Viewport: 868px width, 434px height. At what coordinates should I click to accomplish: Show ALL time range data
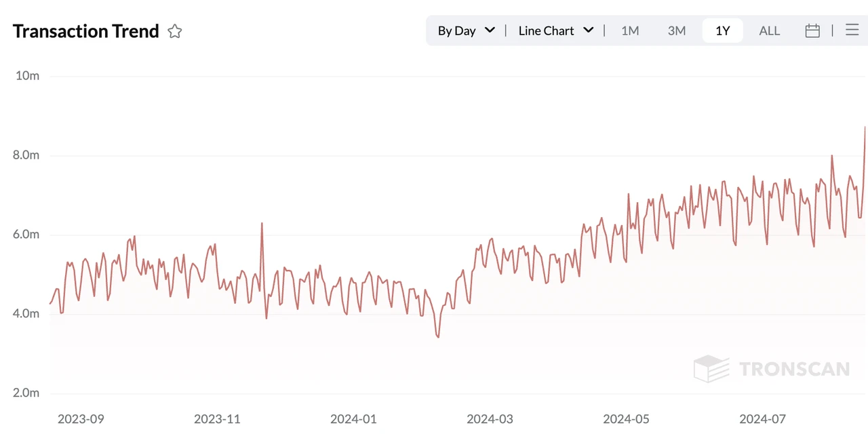770,31
